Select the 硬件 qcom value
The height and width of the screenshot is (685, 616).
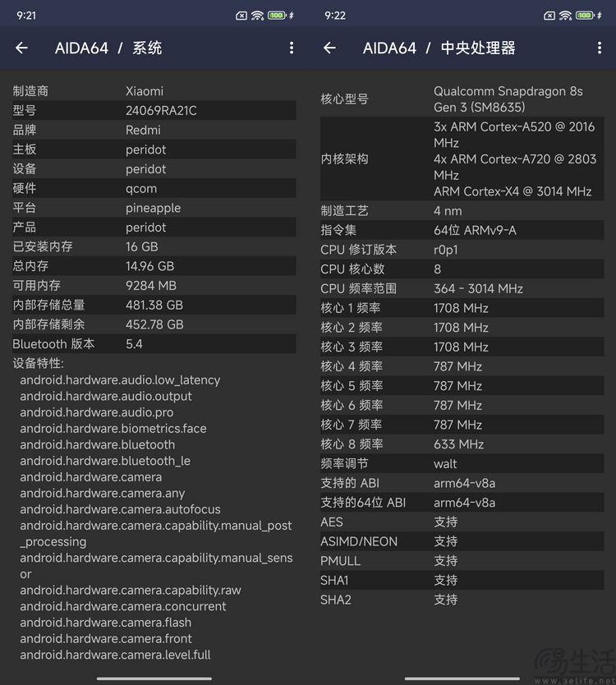click(141, 189)
